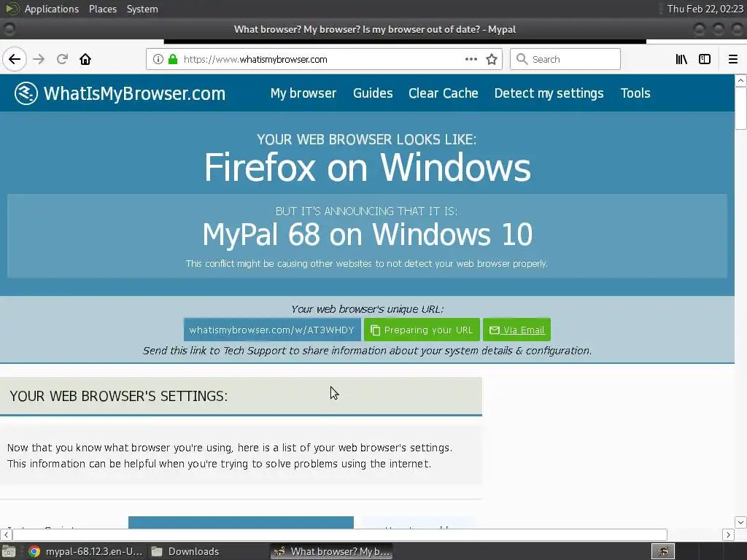Open the Tools nav item
The width and height of the screenshot is (747, 560).
click(635, 93)
